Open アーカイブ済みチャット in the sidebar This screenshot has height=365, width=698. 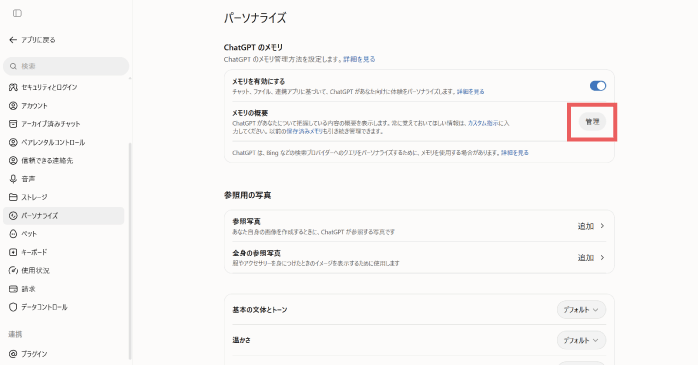click(x=64, y=124)
